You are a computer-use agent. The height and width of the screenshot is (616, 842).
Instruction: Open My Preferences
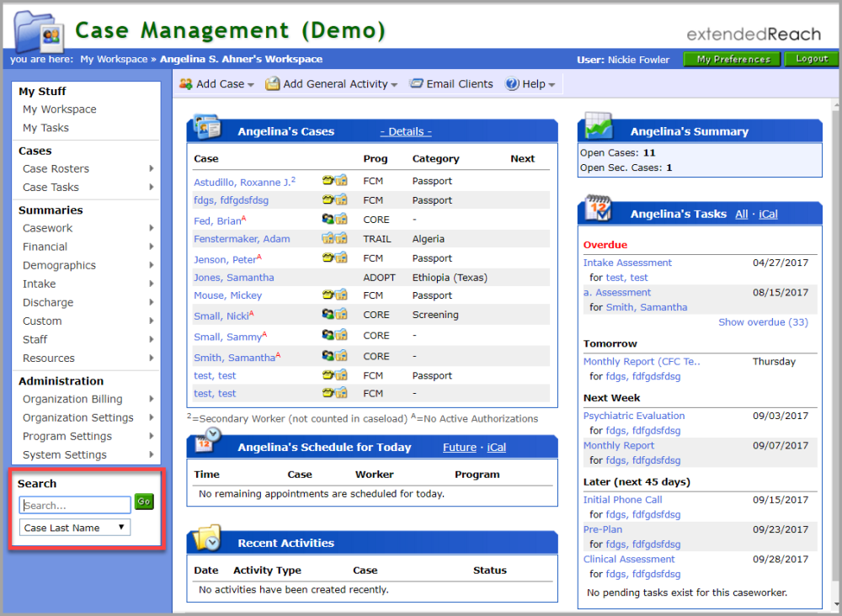pos(733,59)
